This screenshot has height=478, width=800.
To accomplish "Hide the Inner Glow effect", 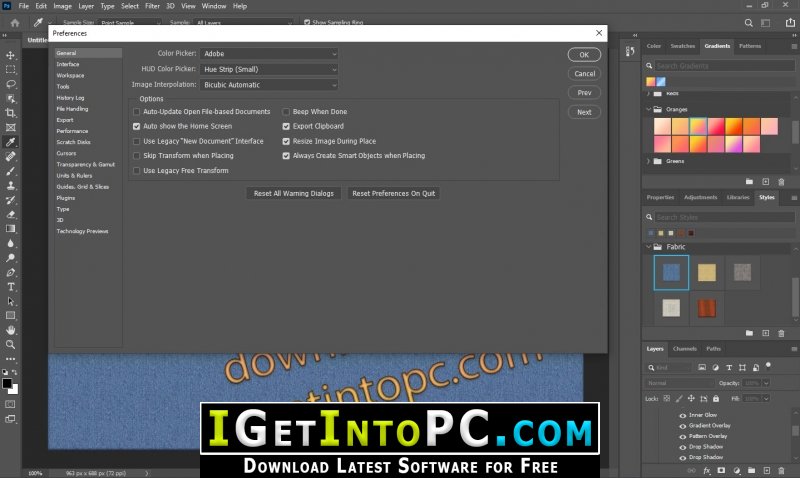I will pyautogui.click(x=682, y=415).
